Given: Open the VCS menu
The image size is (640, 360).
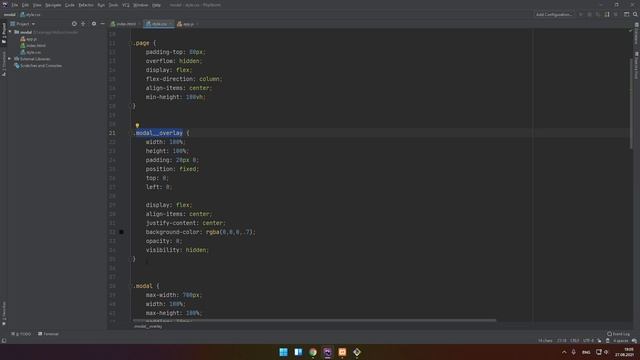Looking at the screenshot, I should tap(126, 5).
